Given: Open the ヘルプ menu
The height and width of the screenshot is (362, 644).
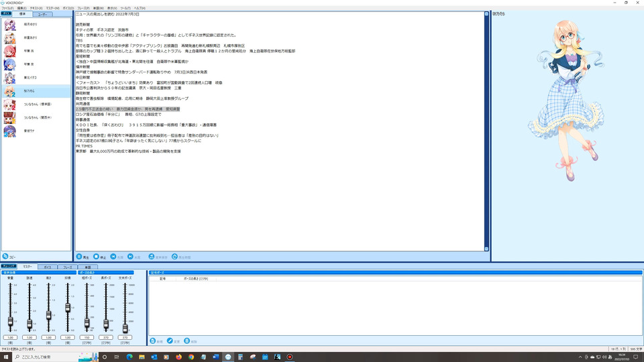Looking at the screenshot, I should tap(140, 8).
